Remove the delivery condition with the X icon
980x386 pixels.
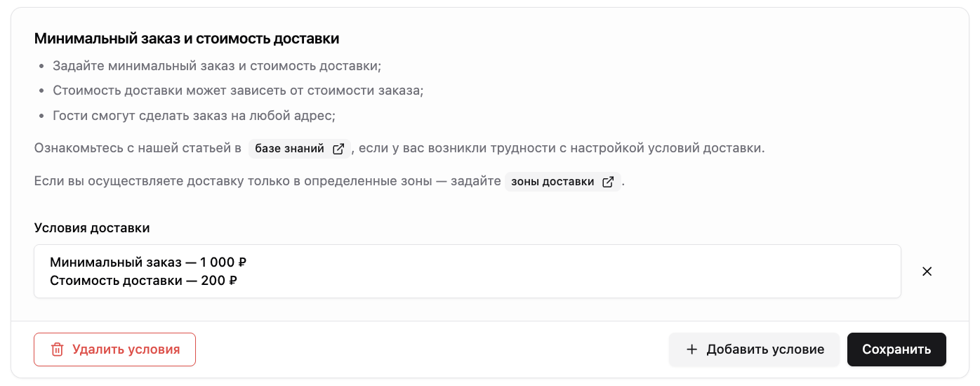pyautogui.click(x=927, y=272)
